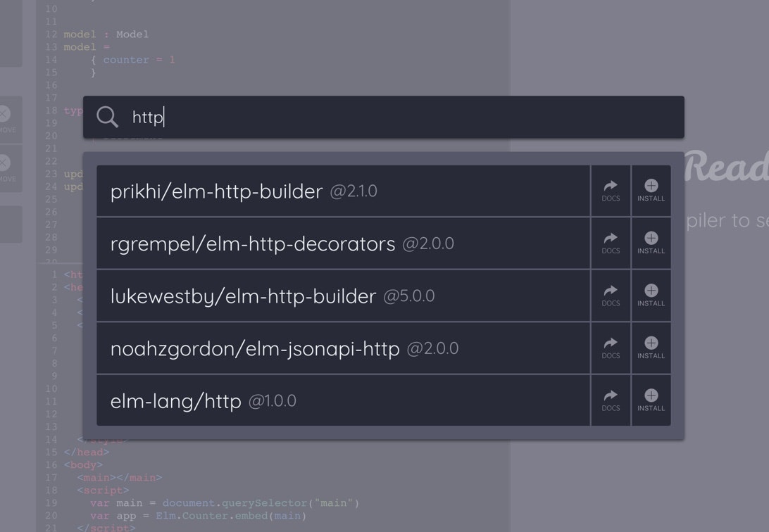Click the Elm.Counter.embed(main) code line
Image resolution: width=769 pixels, height=532 pixels.
[x=198, y=516]
